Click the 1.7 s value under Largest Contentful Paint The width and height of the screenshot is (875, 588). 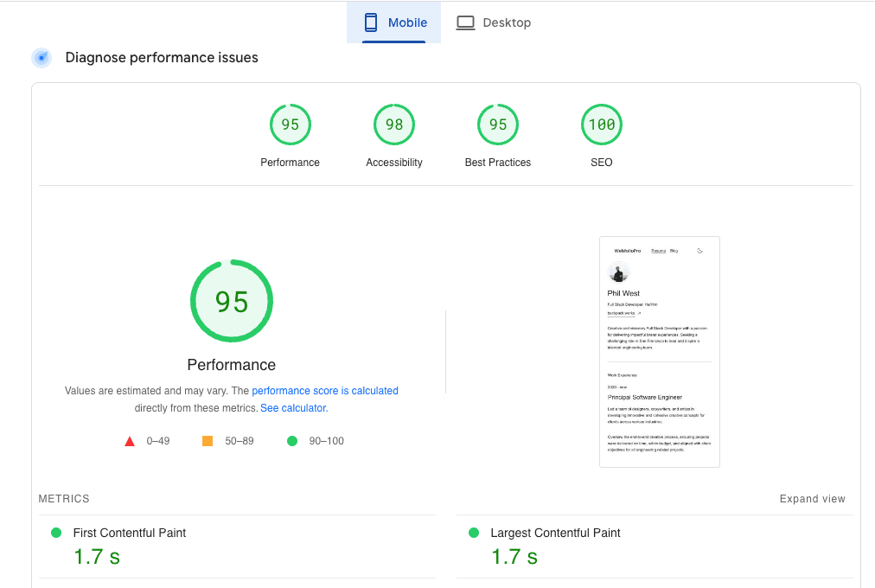pos(514,557)
